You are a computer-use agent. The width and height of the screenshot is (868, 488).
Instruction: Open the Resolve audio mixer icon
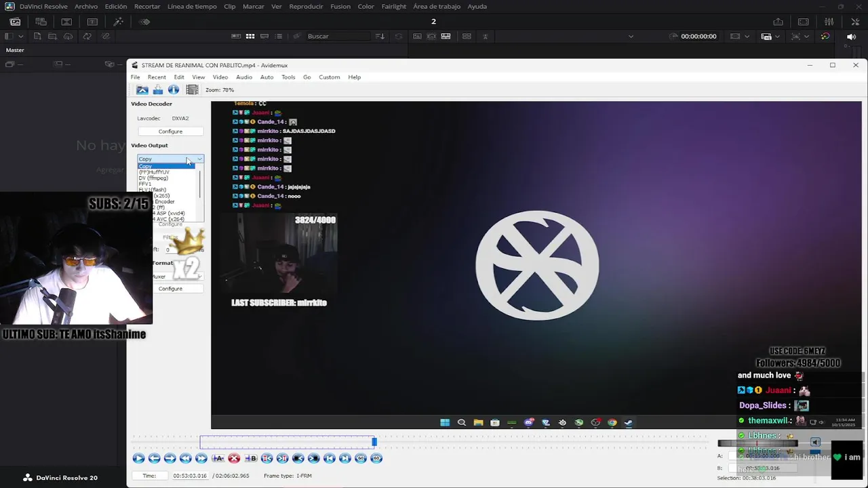click(829, 22)
